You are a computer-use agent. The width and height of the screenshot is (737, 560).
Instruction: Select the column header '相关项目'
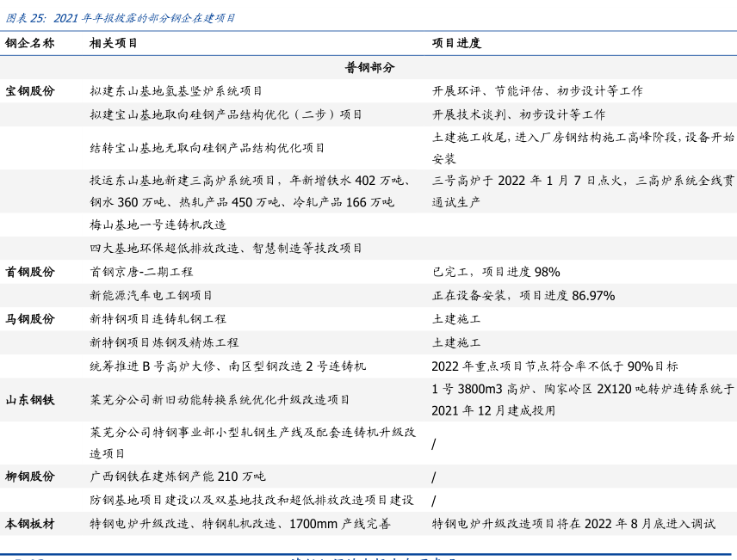114,43
